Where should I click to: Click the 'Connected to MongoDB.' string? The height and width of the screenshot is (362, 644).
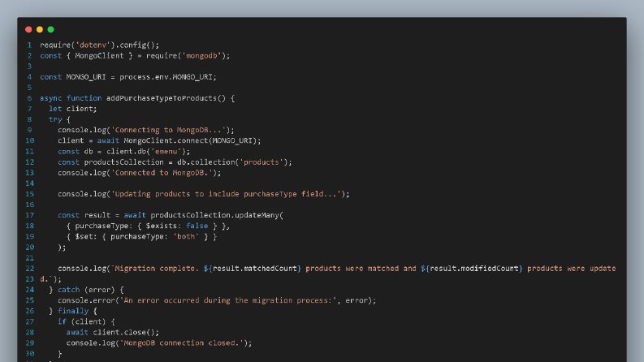(x=162, y=173)
